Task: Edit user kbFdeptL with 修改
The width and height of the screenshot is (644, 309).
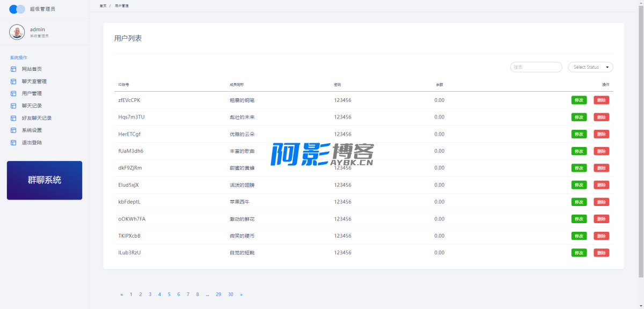Action: pos(579,202)
